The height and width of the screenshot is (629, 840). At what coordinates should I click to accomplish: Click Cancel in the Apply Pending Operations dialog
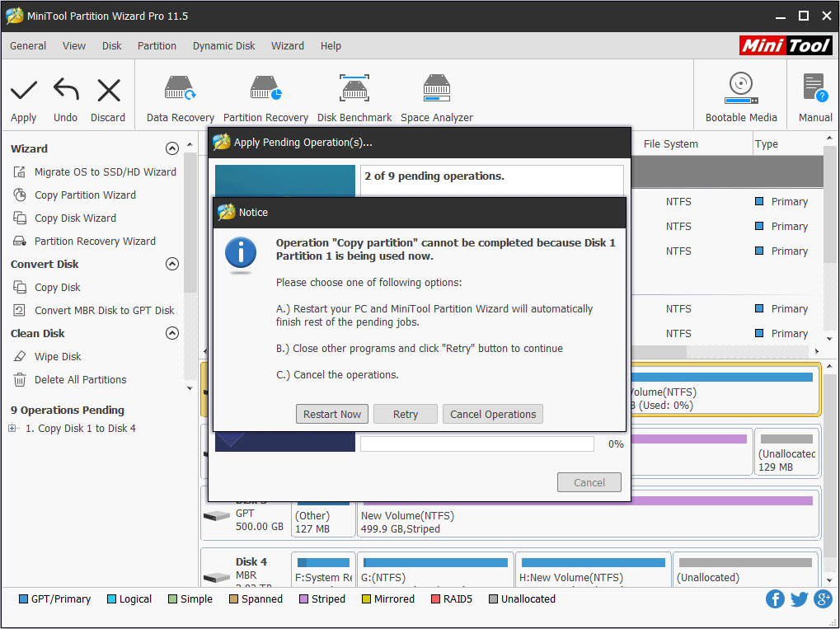(589, 482)
